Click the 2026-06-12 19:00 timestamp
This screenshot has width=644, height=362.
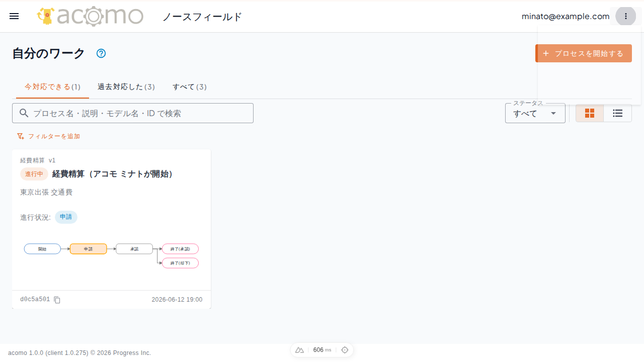[x=177, y=300]
